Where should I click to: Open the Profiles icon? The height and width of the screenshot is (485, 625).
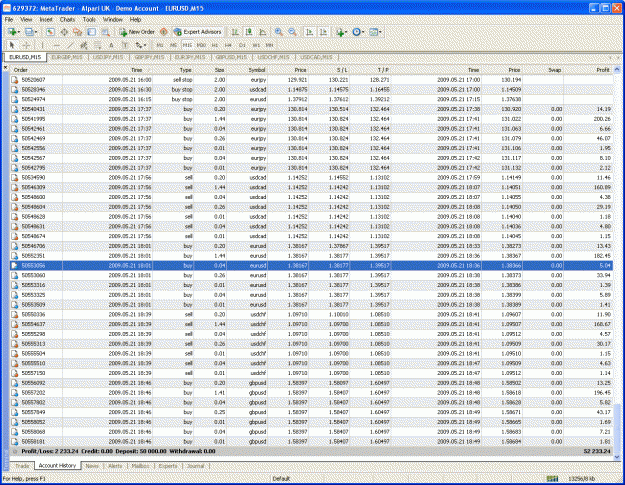point(29,32)
